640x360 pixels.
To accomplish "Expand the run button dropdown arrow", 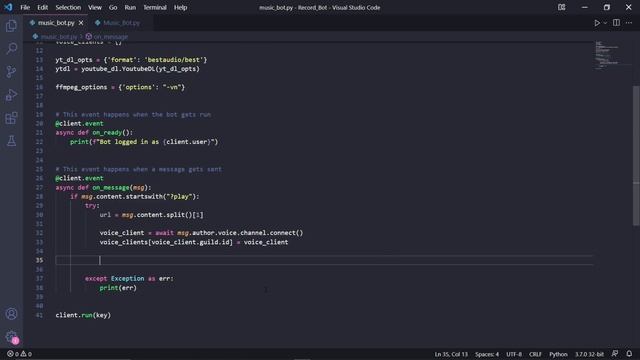I will (x=605, y=23).
